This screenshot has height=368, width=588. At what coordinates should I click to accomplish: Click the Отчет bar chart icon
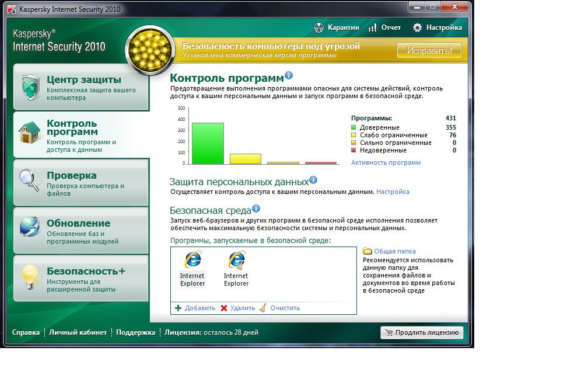pyautogui.click(x=372, y=27)
